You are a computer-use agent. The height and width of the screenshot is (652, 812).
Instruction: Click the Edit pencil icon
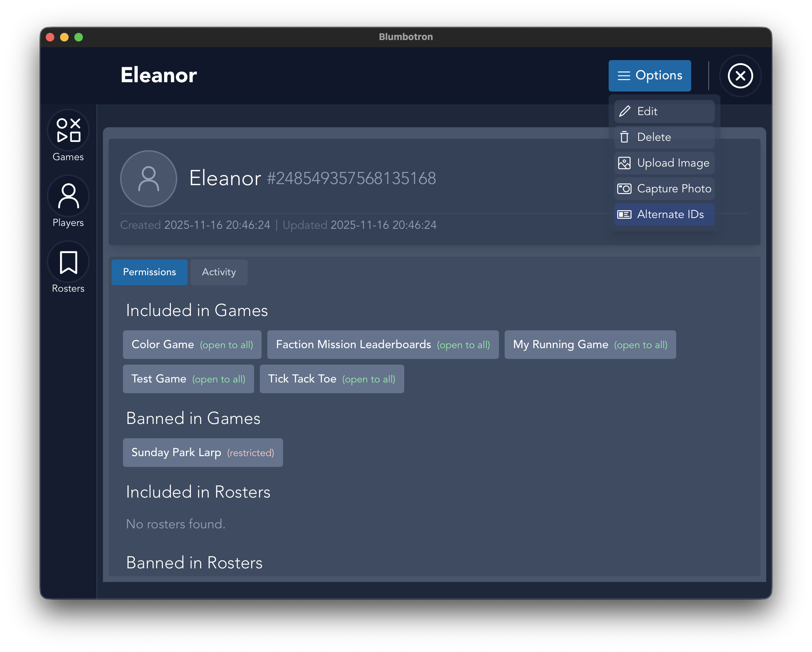[x=624, y=111]
